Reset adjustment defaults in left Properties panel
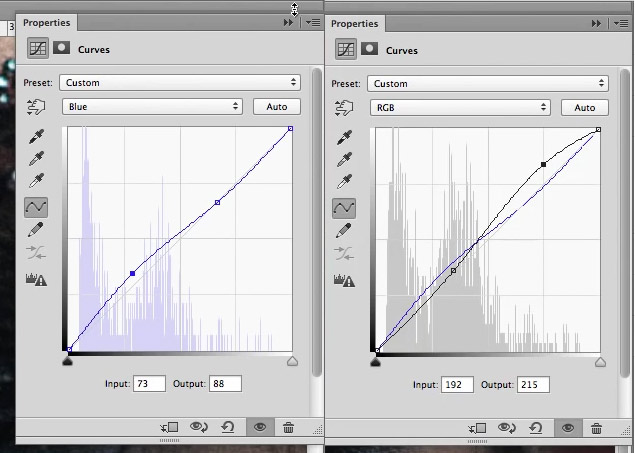The width and height of the screenshot is (635, 453). click(228, 427)
